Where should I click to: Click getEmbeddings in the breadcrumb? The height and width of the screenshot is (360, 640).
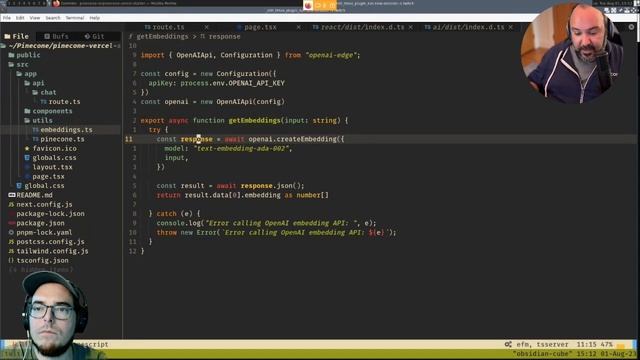click(x=162, y=36)
